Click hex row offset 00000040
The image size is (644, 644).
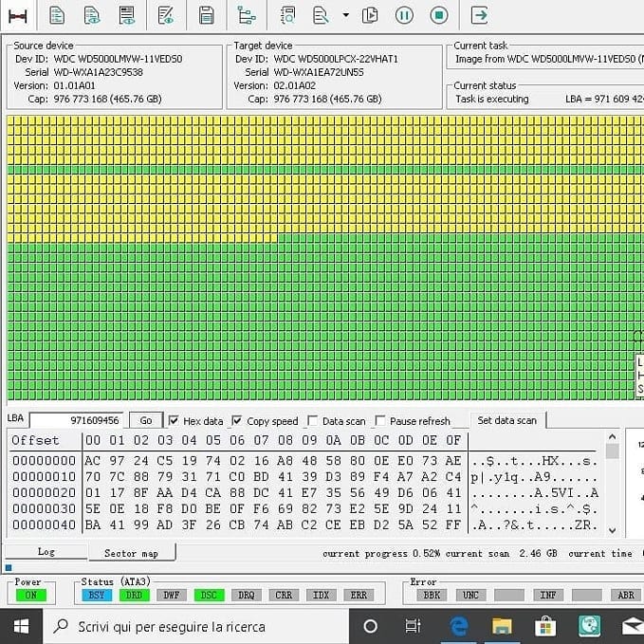44,524
